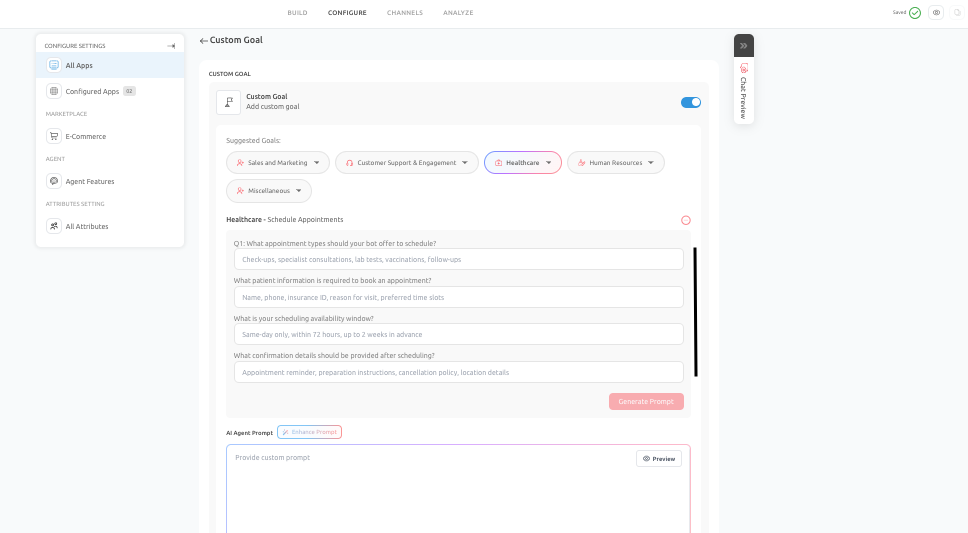The image size is (968, 533).
Task: Switch to the Build tab
Action: click(x=297, y=12)
